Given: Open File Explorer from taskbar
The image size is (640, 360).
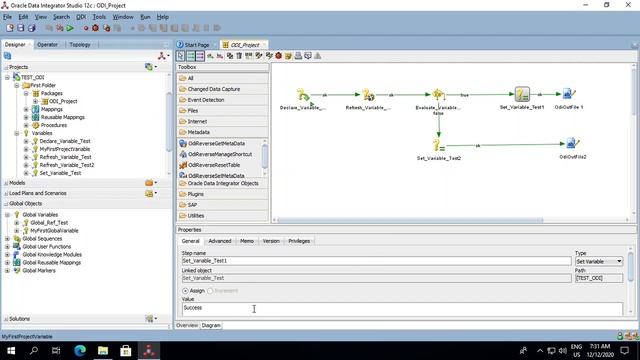Looking at the screenshot, I should (103, 351).
